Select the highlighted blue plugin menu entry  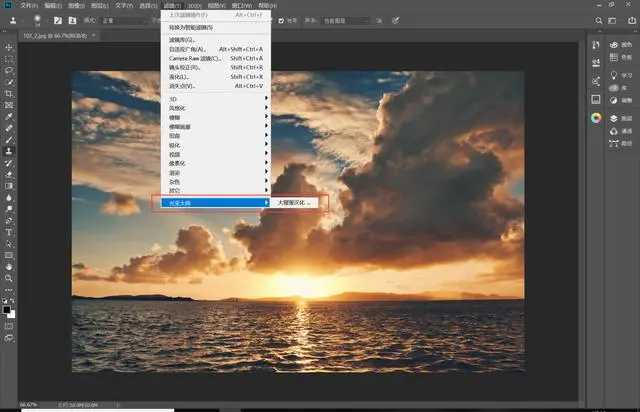point(216,203)
